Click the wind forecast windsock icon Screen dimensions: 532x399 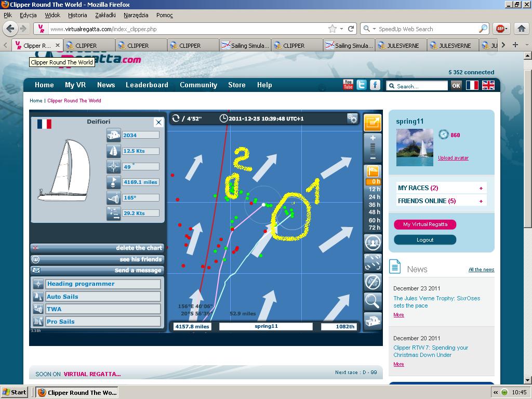[x=373, y=171]
